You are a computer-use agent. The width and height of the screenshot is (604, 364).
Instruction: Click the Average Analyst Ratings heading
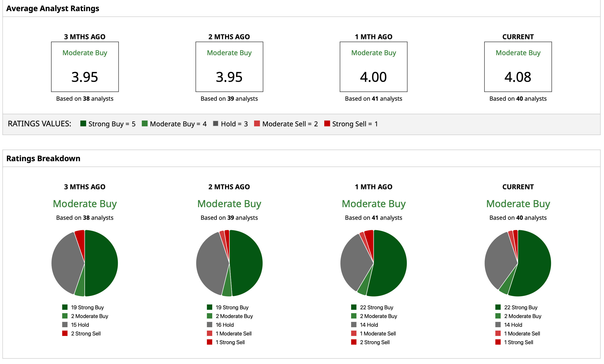tap(53, 8)
